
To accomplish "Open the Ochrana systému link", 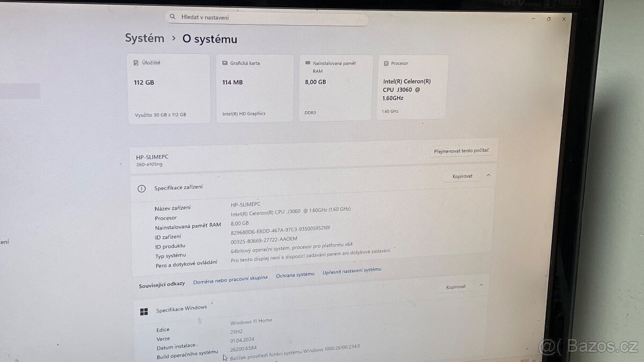I will (x=295, y=274).
